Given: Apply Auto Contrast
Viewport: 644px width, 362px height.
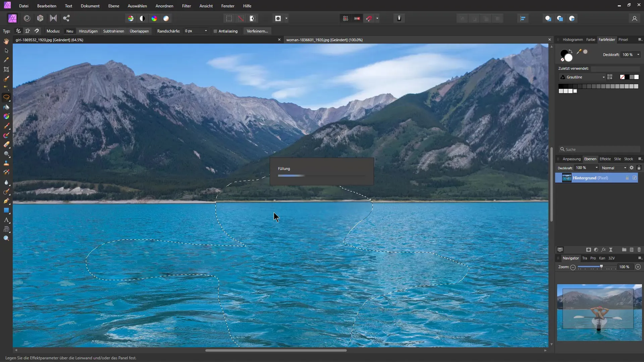Looking at the screenshot, I should click(x=143, y=18).
